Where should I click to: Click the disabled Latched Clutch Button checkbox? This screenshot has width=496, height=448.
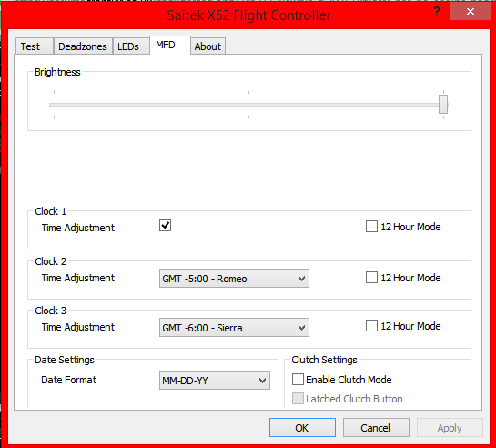[x=298, y=399]
